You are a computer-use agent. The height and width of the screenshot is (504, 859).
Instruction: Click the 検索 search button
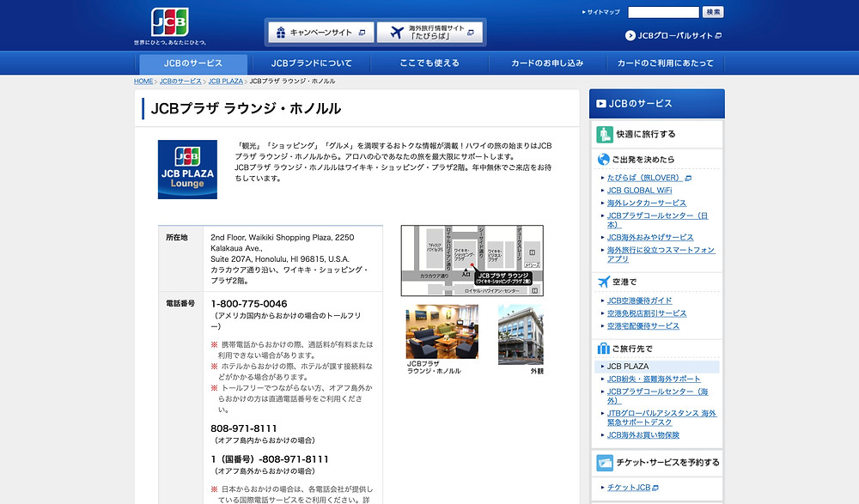[x=713, y=12]
